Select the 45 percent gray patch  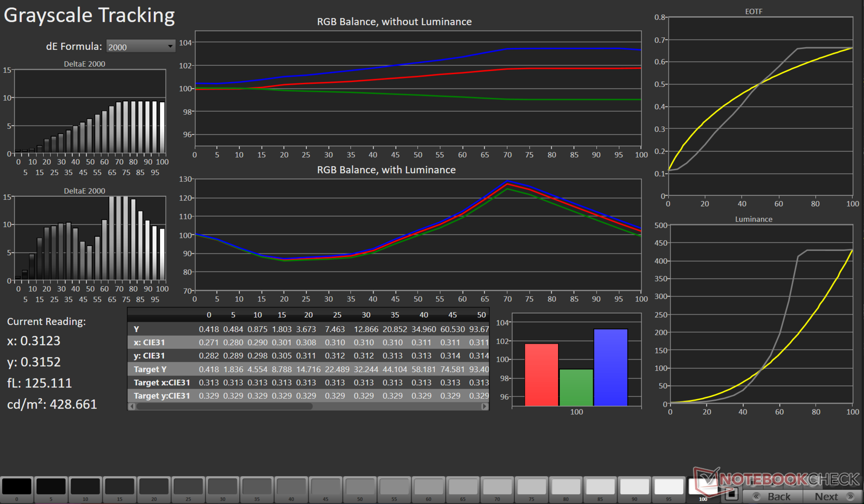(325, 487)
